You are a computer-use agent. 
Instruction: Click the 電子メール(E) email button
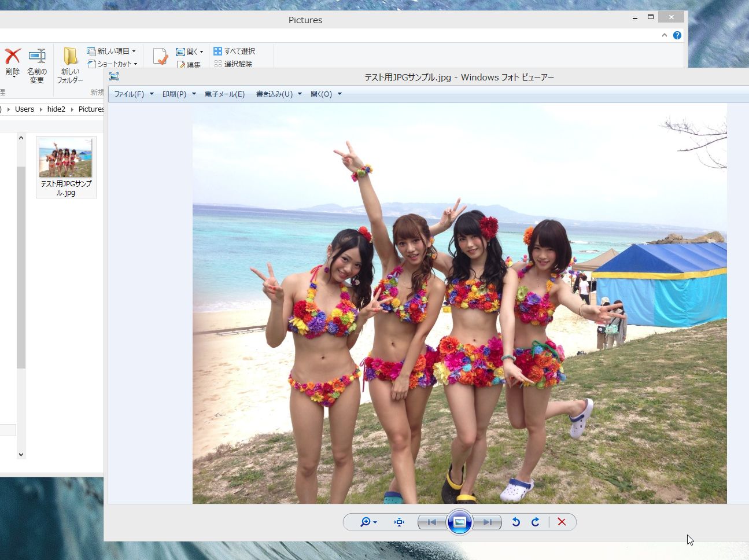click(x=224, y=94)
